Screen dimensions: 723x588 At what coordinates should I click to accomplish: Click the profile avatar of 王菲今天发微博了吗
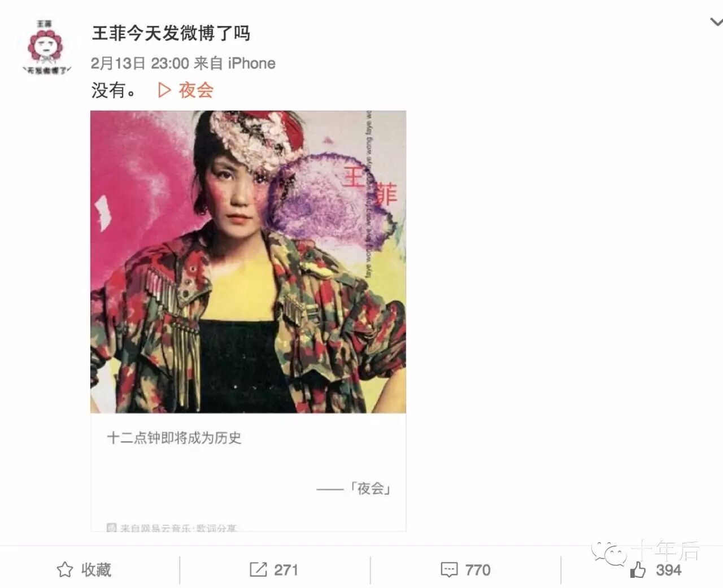tap(47, 48)
